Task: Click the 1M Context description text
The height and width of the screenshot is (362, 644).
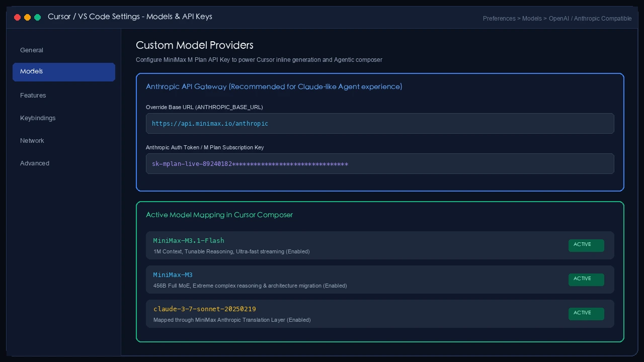Action: click(x=231, y=251)
